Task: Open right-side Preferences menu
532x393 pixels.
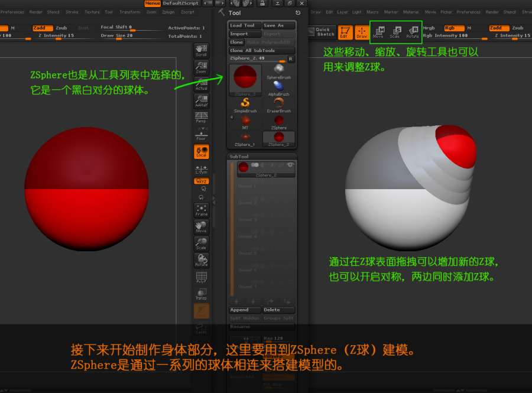Action: 468,12
